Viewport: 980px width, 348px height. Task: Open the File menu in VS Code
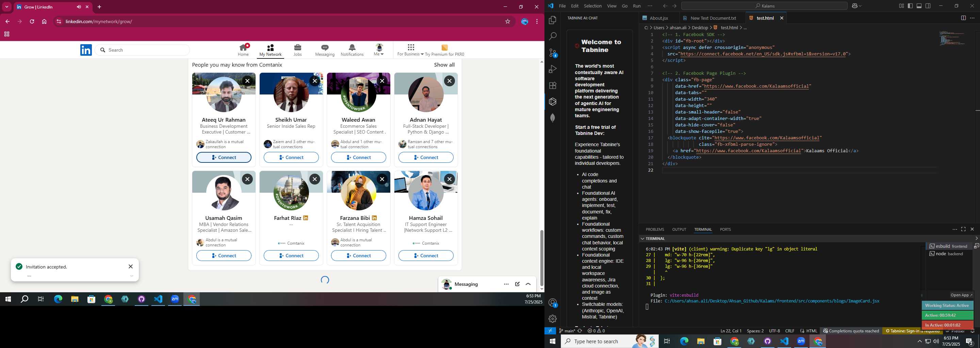click(x=562, y=6)
